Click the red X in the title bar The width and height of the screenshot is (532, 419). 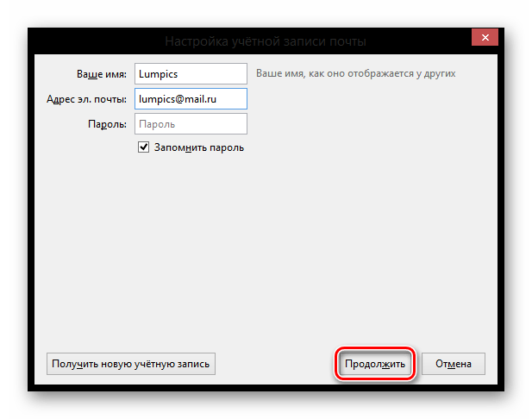[488, 40]
